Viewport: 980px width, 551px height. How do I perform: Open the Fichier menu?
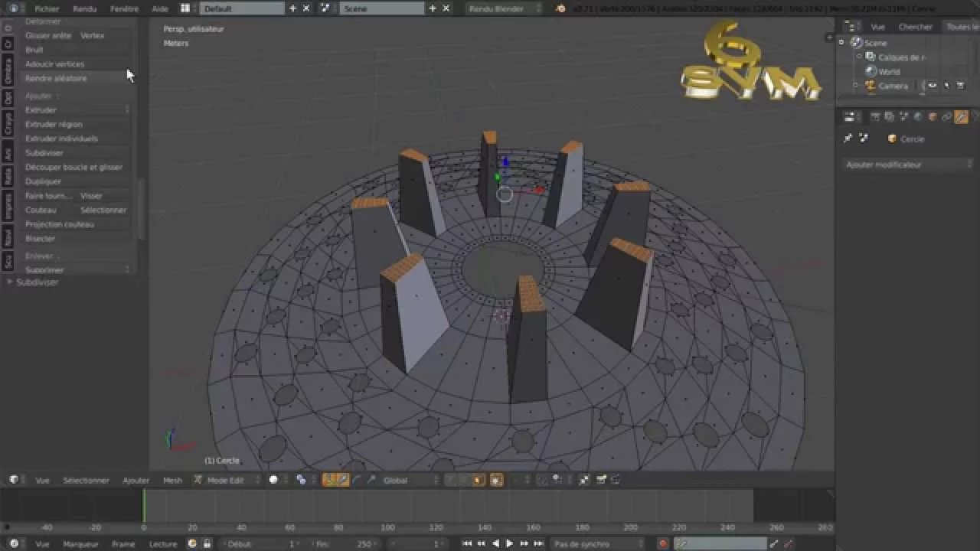(47, 8)
